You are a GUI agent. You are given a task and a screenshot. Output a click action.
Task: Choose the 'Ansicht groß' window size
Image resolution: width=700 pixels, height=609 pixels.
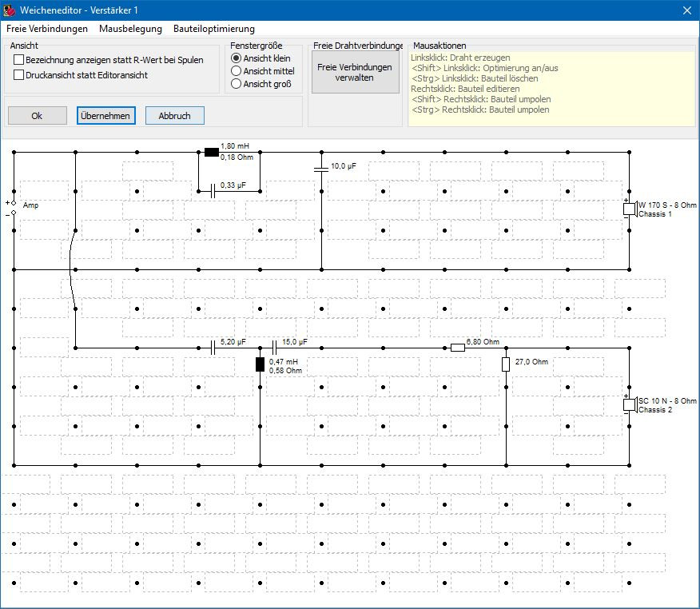tap(236, 84)
